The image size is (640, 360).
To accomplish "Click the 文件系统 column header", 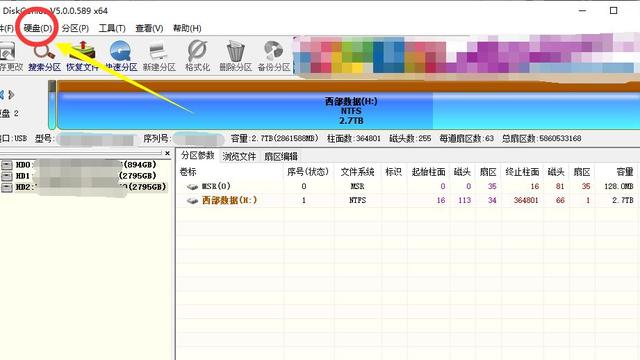I will click(x=358, y=172).
